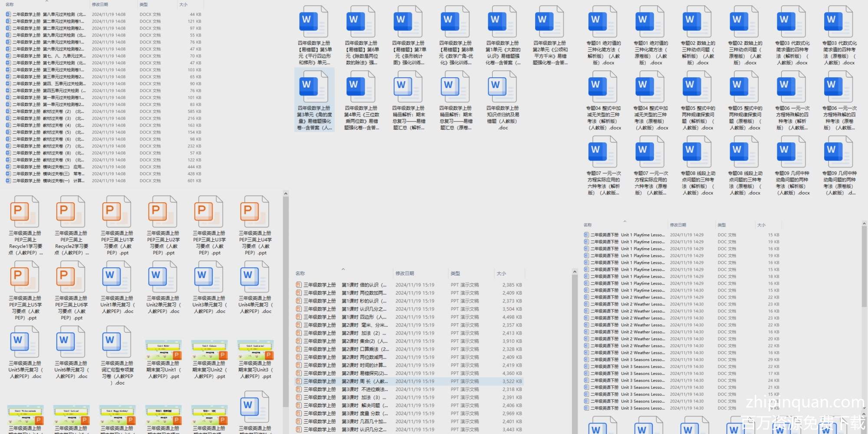Toggle sort arrow above 名称 in PPT list
Screen dimensions: 868x434
(343, 270)
